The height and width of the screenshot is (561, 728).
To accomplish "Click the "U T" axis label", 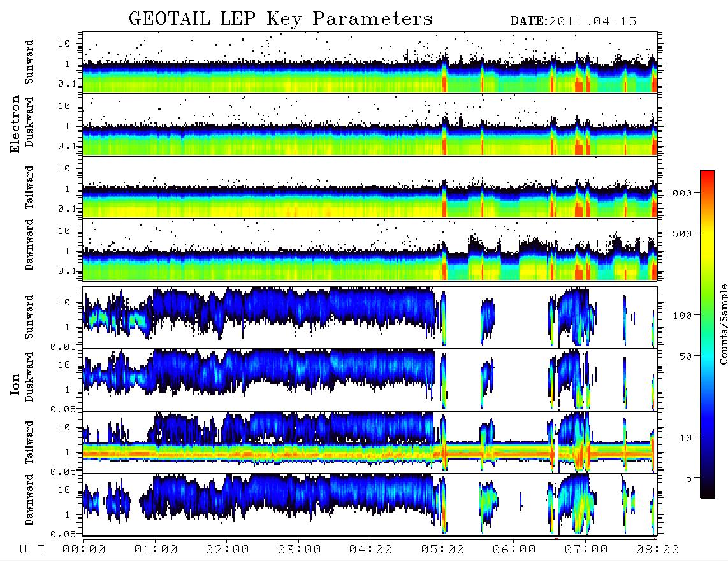I will pos(32,550).
